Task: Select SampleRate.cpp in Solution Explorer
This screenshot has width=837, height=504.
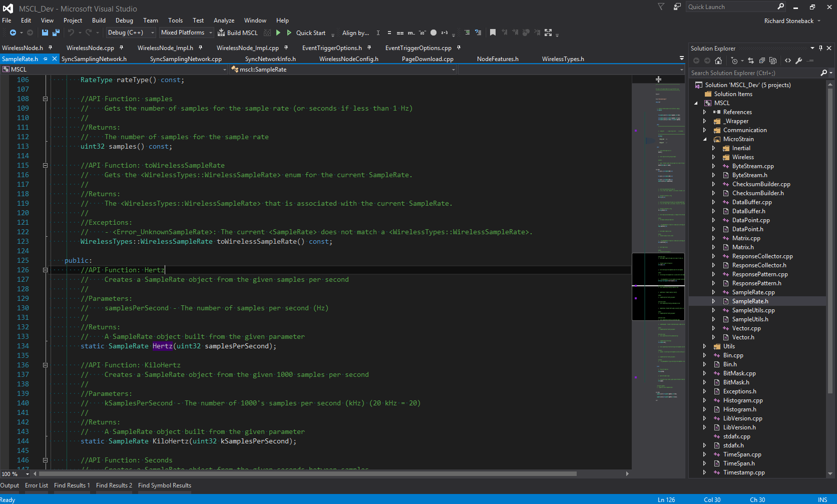Action: pyautogui.click(x=753, y=292)
